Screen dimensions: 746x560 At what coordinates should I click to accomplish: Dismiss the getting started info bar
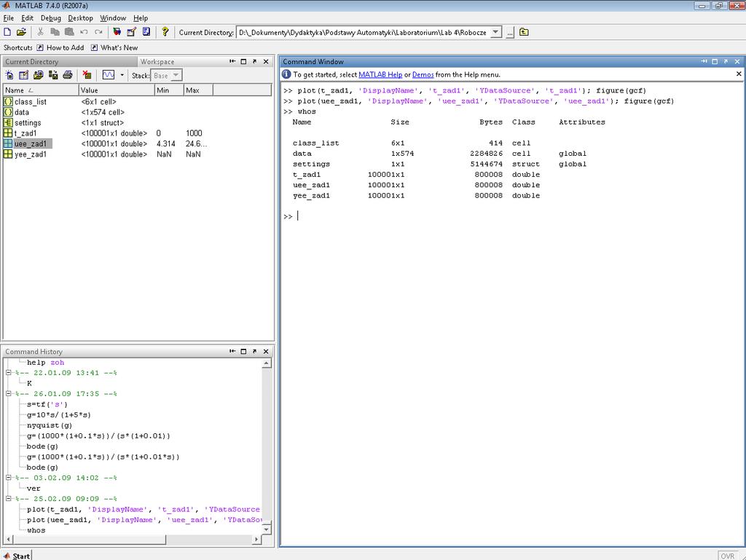point(739,74)
